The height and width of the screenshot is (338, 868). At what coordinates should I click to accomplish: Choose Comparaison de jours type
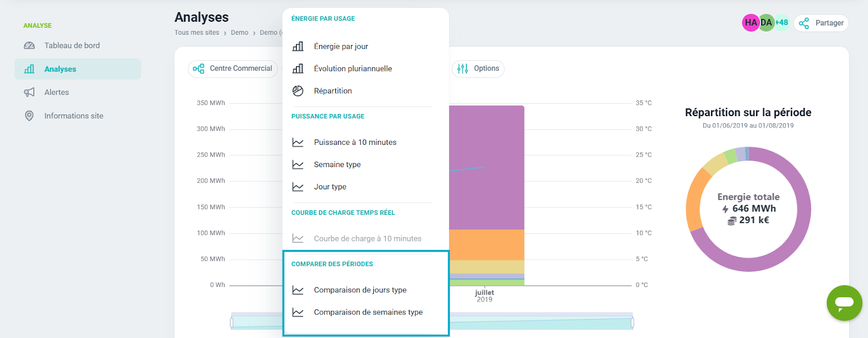point(360,290)
